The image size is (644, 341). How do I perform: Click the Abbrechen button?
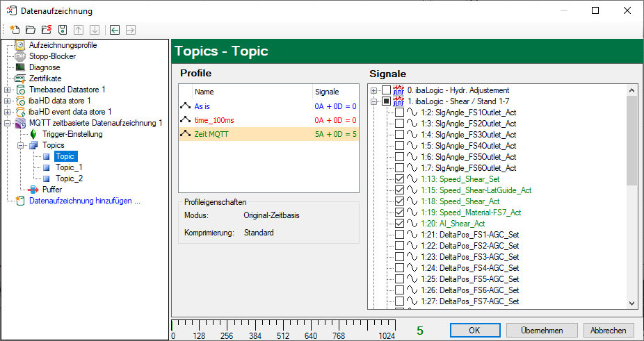pyautogui.click(x=609, y=331)
